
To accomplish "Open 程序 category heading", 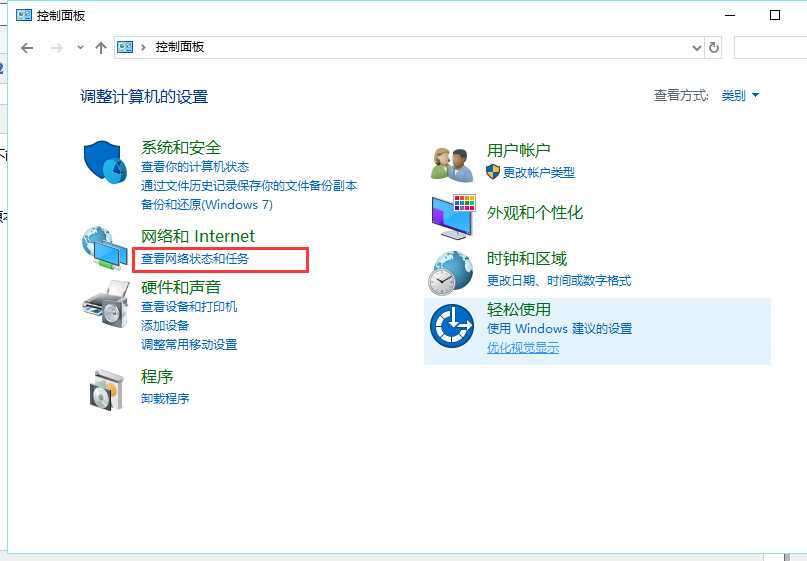I will coord(157,377).
